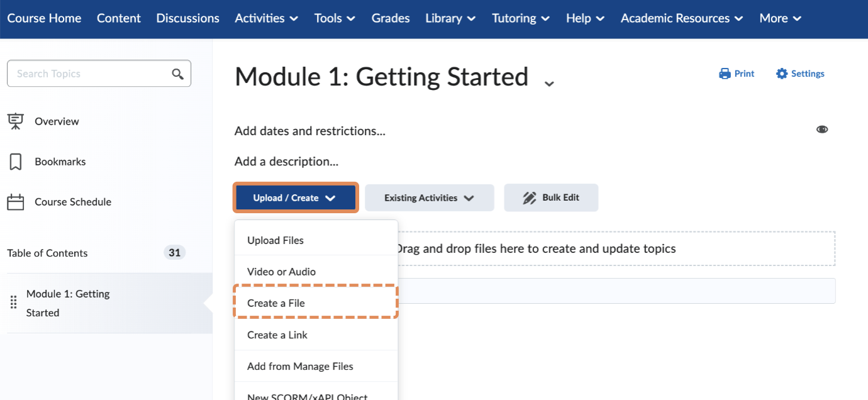
Task: Expand the Existing Activities dropdown
Action: [x=429, y=197]
